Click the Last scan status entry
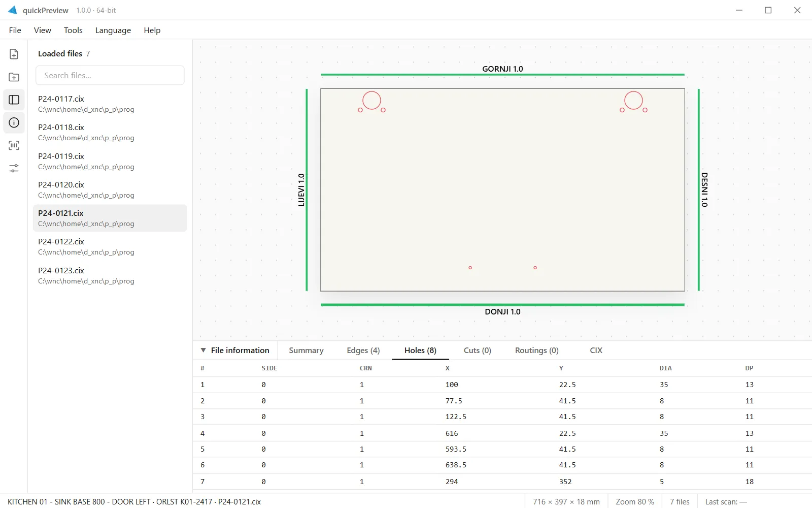 coord(726,501)
